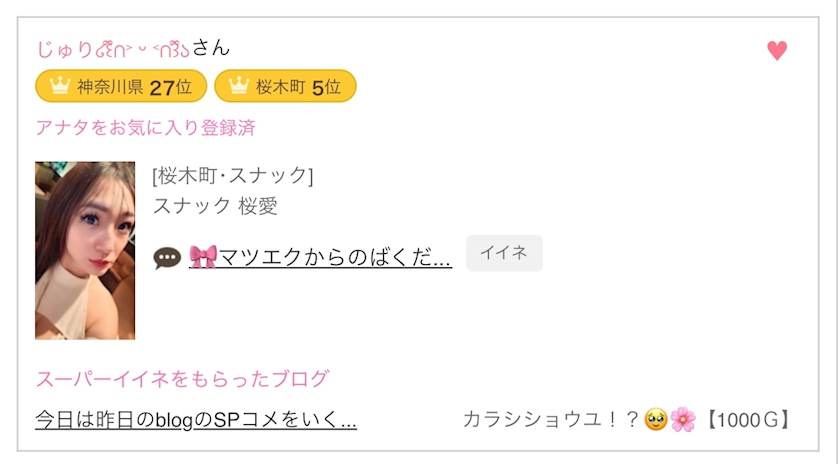Click the crown icon in 神奈川県 badge
The width and height of the screenshot is (840, 464).
point(58,86)
